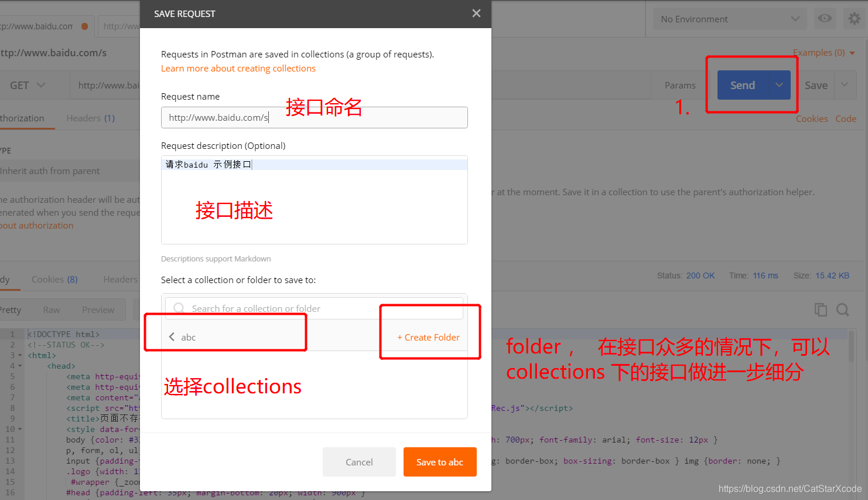The image size is (868, 500).
Task: Click Save to abc
Action: pyautogui.click(x=440, y=462)
